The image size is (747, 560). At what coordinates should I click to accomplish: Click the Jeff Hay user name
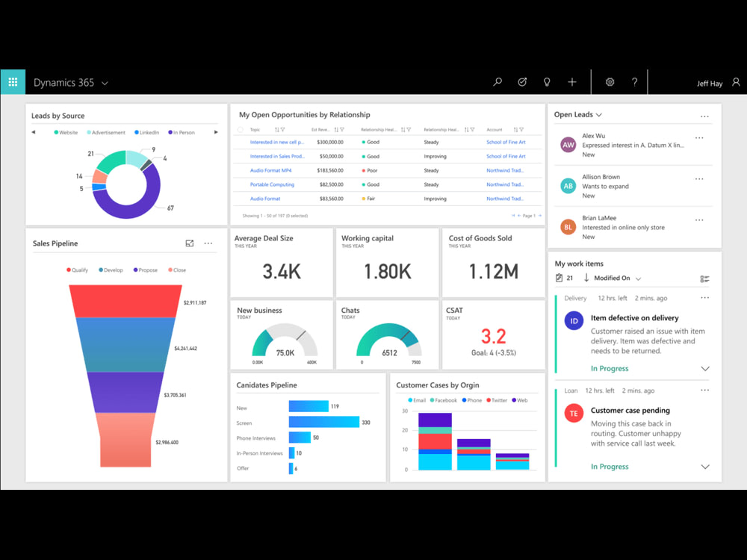point(710,84)
